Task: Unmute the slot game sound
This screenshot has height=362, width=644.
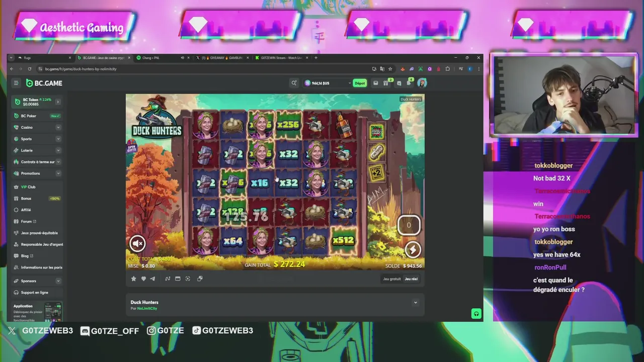Action: click(x=137, y=243)
